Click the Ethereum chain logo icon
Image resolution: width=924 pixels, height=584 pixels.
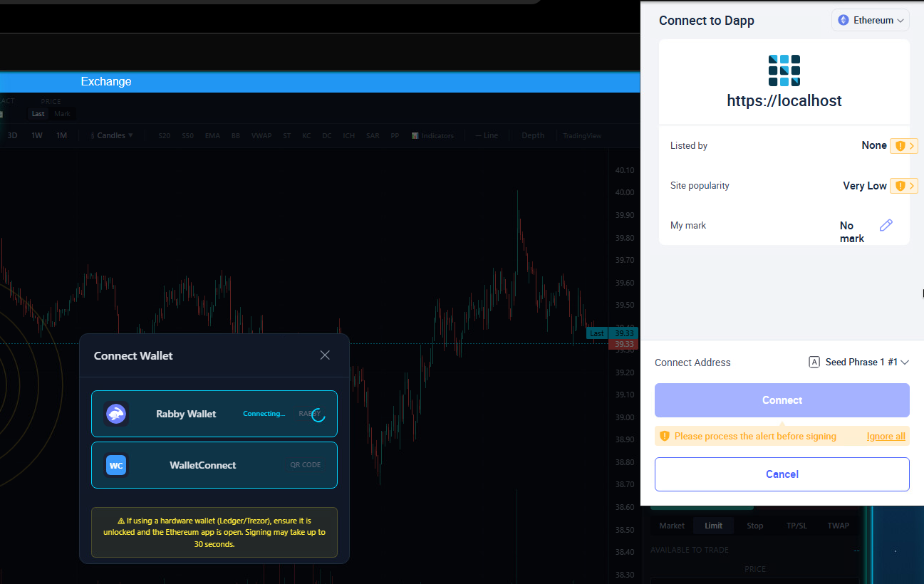tap(843, 21)
